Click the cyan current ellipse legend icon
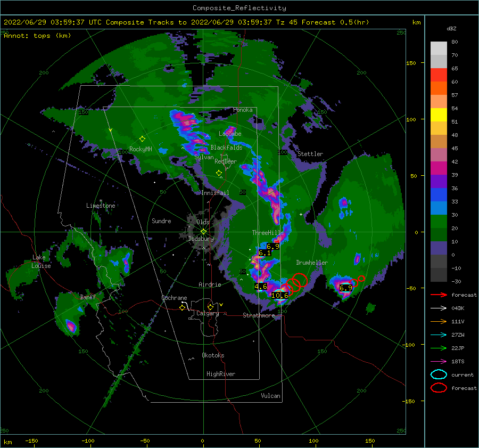 pyautogui.click(x=439, y=374)
